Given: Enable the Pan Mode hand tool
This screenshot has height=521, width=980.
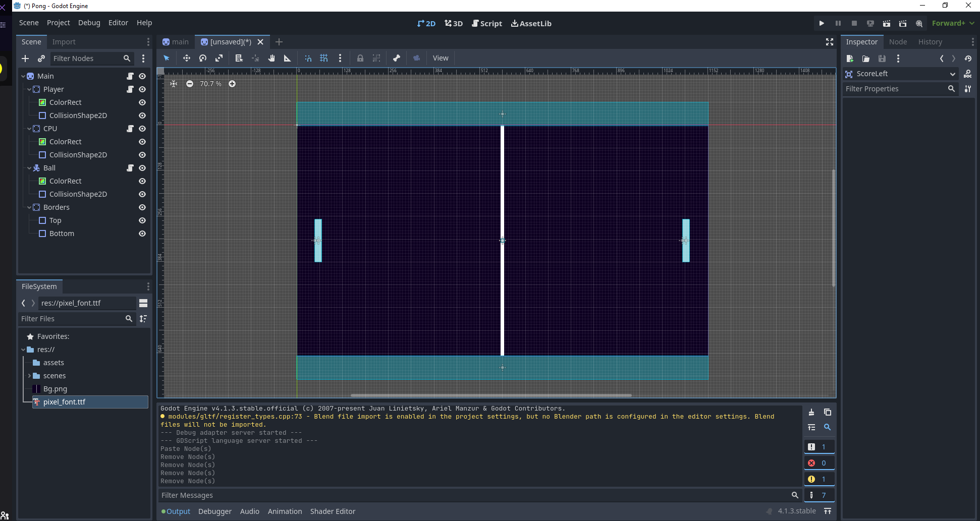Looking at the screenshot, I should pyautogui.click(x=271, y=58).
